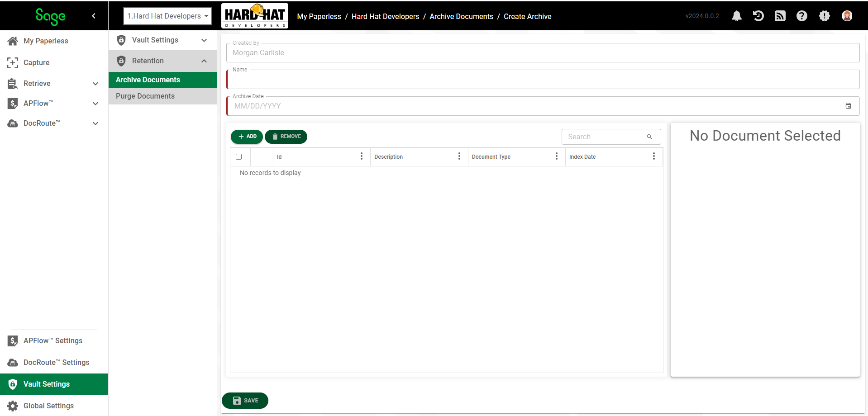Expand the Vault Settings section chevron
Screen dimensions: 868x416
point(204,40)
